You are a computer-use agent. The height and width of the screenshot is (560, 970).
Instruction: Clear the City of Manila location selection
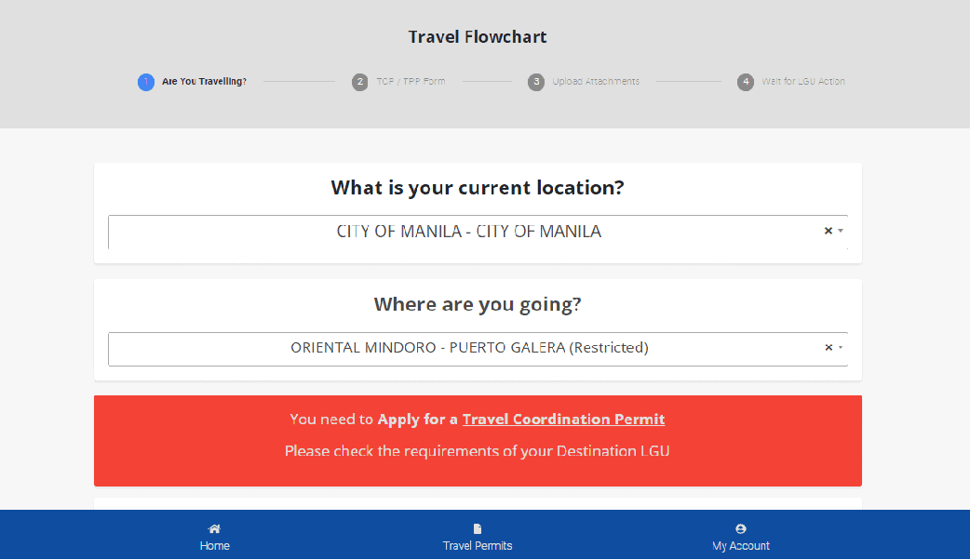(x=828, y=231)
